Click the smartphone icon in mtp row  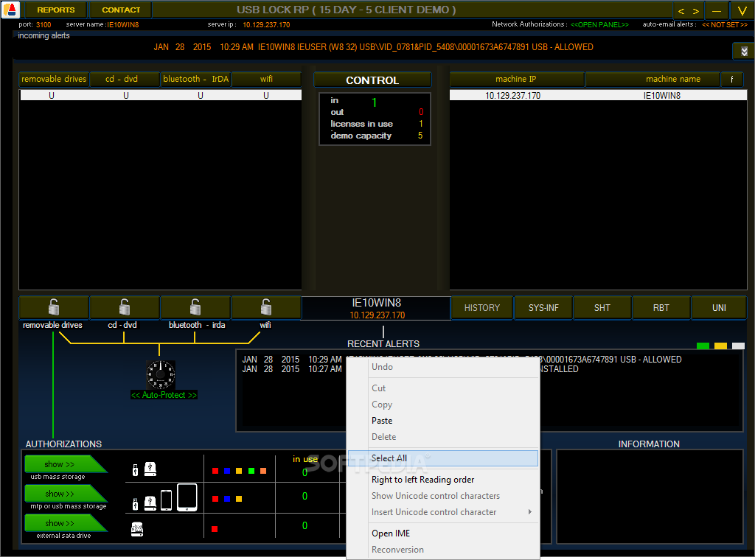[x=166, y=500]
